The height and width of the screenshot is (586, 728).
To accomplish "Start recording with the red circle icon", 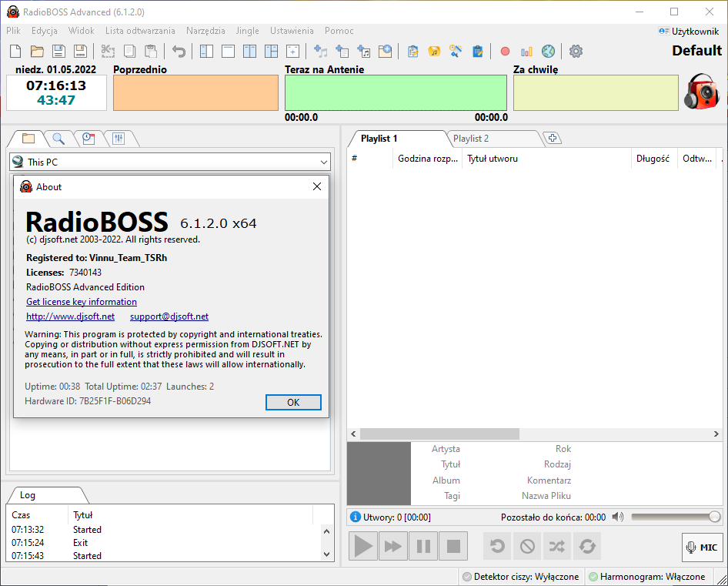I will pyautogui.click(x=505, y=51).
